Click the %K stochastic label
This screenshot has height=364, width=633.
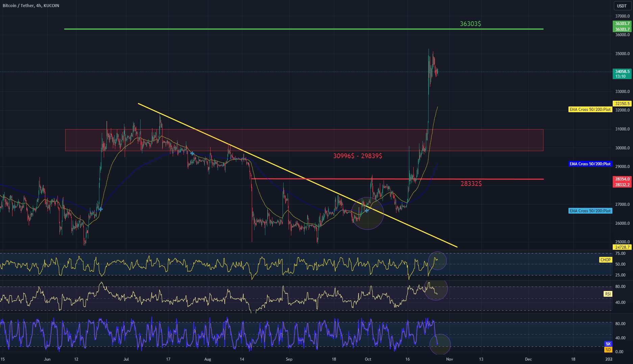(608, 344)
